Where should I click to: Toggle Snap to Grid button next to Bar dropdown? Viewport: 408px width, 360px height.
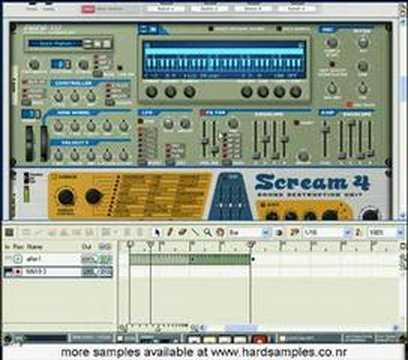tap(279, 232)
